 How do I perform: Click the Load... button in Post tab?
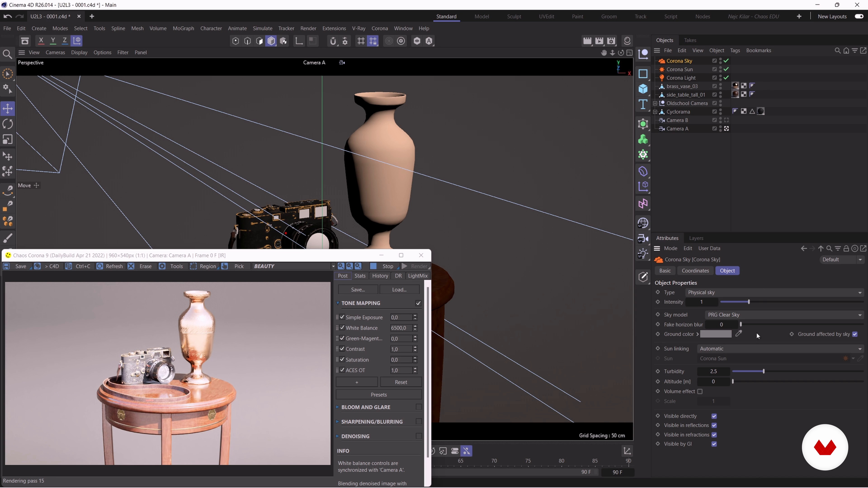tap(399, 290)
